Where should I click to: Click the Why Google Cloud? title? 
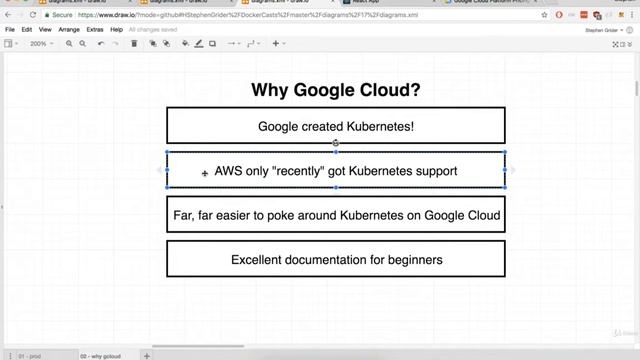336,90
